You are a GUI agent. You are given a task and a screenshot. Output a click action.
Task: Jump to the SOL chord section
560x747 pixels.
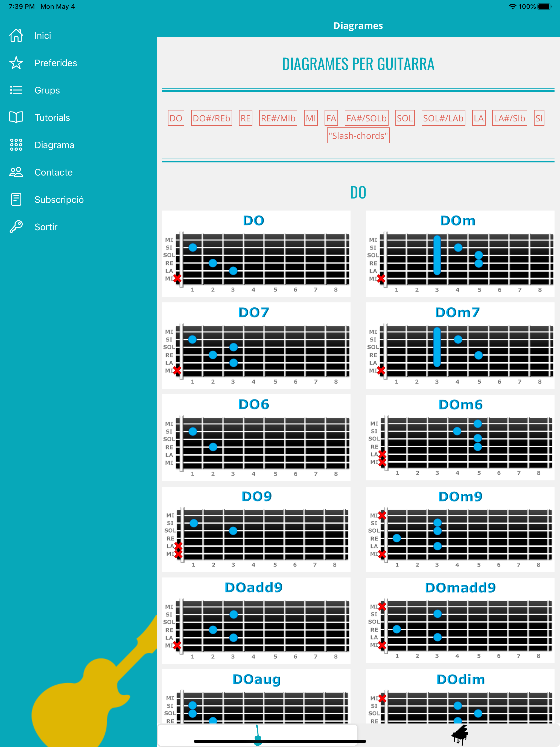(x=405, y=118)
